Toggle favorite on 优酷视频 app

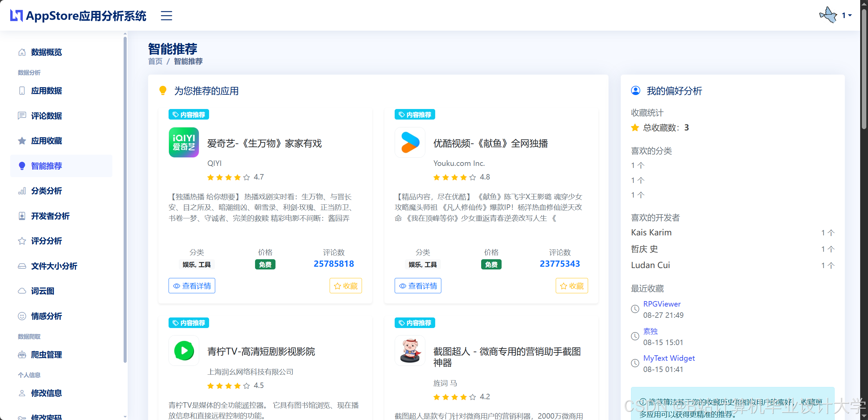572,286
